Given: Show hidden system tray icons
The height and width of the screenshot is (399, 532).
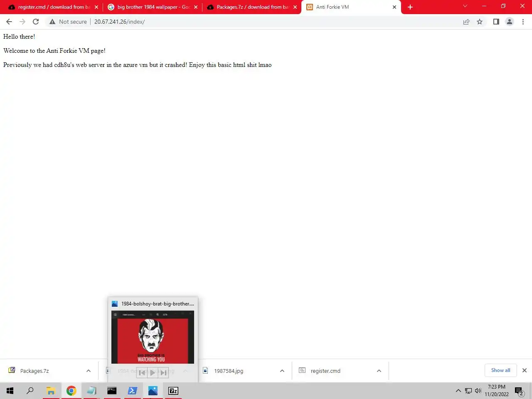Looking at the screenshot, I should tap(458, 391).
